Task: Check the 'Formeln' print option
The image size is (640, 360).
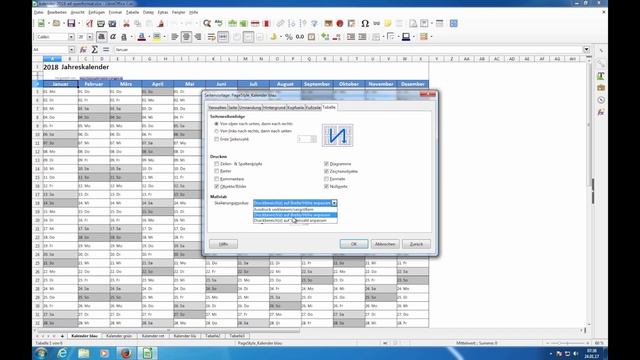Action: point(326,179)
